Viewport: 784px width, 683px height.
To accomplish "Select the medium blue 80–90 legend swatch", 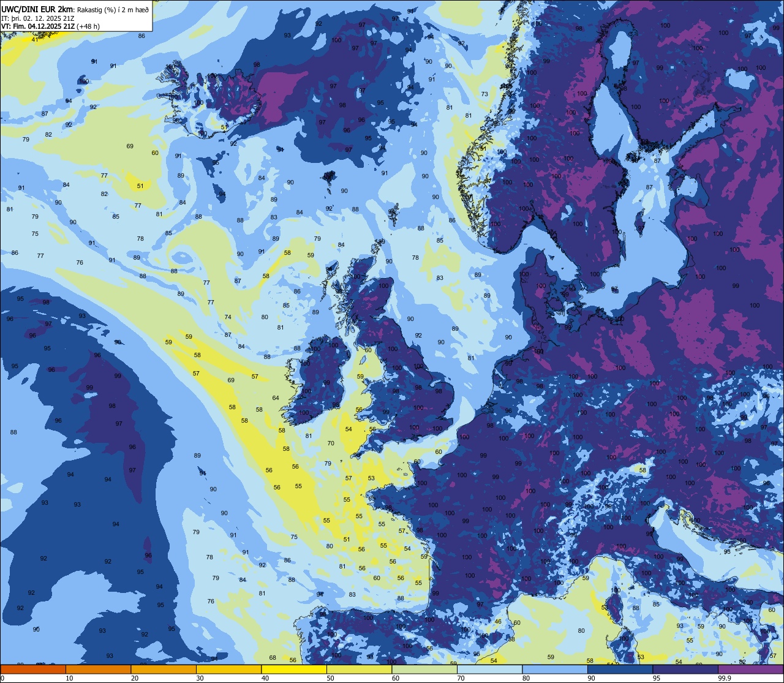I will tap(555, 670).
